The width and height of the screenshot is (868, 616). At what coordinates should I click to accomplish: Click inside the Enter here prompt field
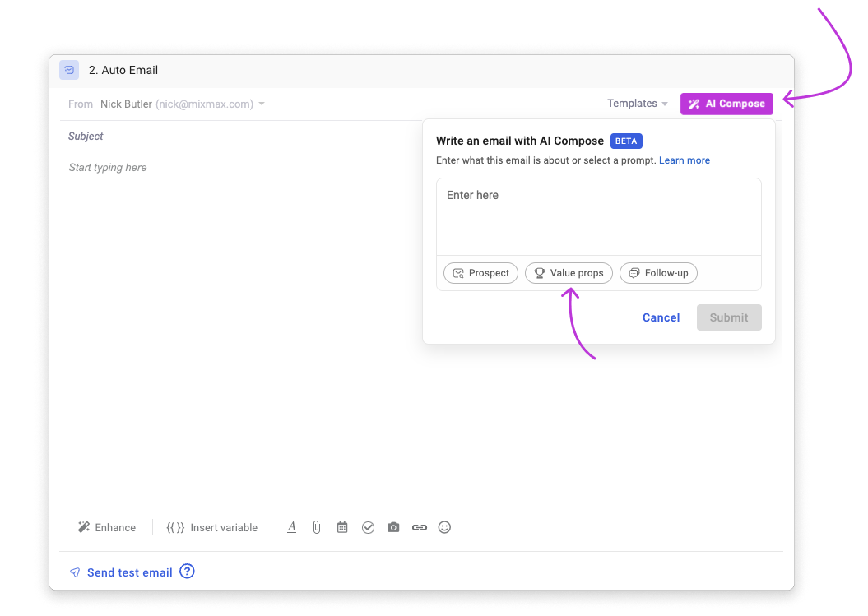[598, 214]
